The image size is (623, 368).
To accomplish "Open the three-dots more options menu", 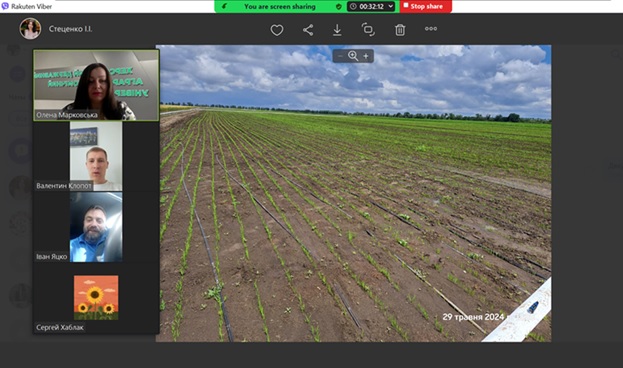I will pyautogui.click(x=431, y=29).
